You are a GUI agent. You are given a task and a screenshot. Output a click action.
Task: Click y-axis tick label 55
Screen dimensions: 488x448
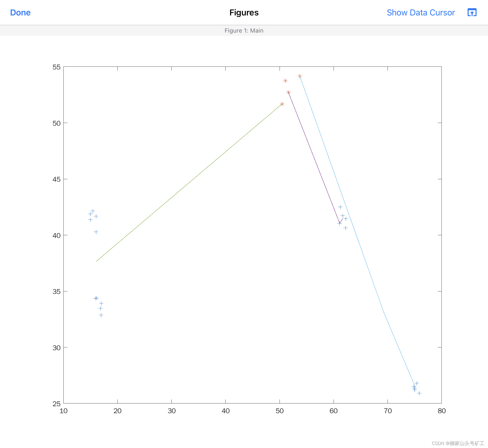click(x=56, y=67)
